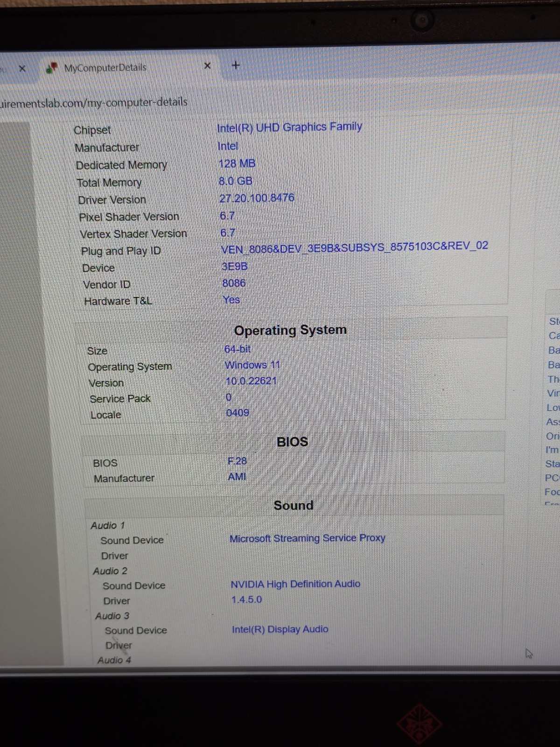The image size is (560, 747).
Task: Click the Plug and Play ID label
Action: (121, 251)
